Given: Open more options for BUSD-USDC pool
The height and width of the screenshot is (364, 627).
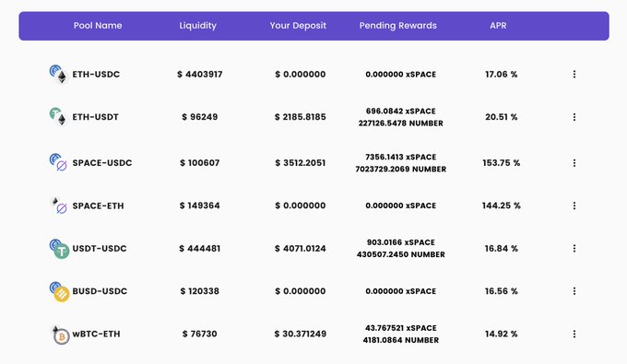Looking at the screenshot, I should tap(574, 291).
